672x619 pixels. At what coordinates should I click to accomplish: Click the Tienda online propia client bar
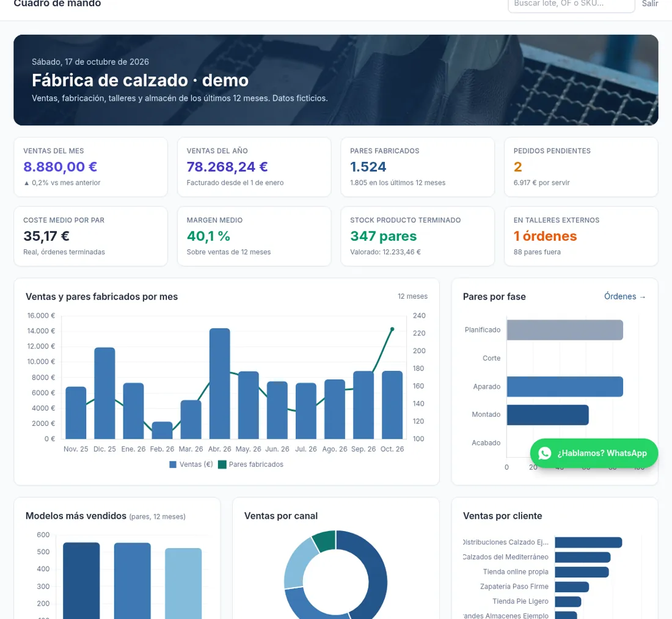(x=582, y=572)
